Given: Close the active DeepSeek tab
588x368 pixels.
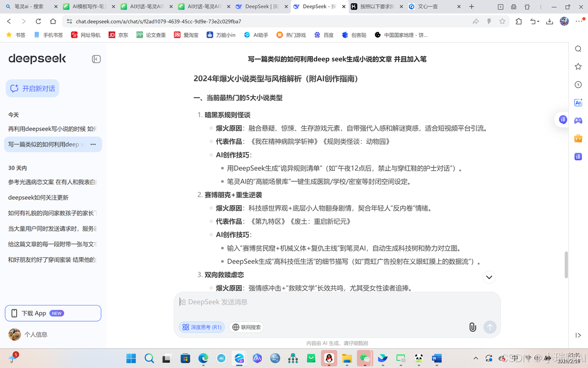Looking at the screenshot, I should coord(343,7).
